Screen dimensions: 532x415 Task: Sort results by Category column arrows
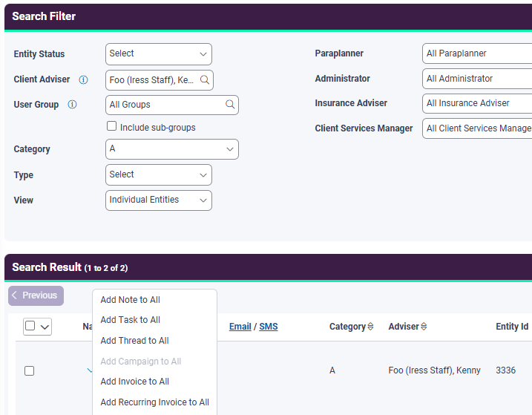pyautogui.click(x=371, y=327)
